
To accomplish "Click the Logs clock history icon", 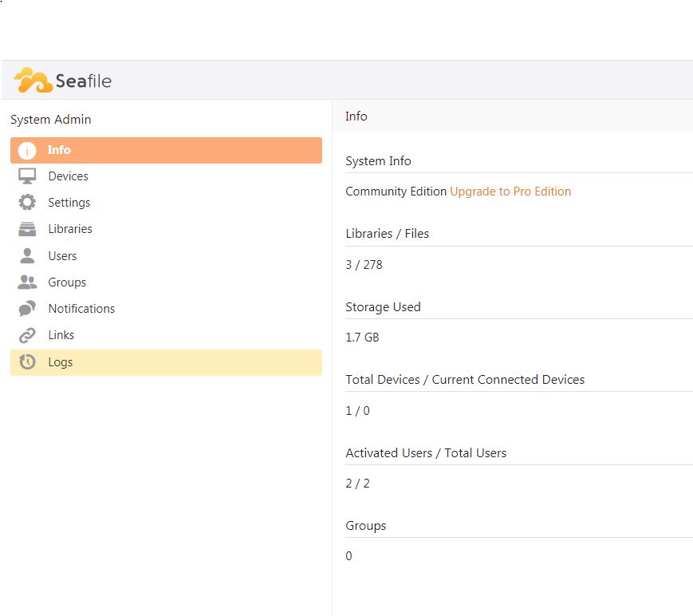I will (27, 362).
